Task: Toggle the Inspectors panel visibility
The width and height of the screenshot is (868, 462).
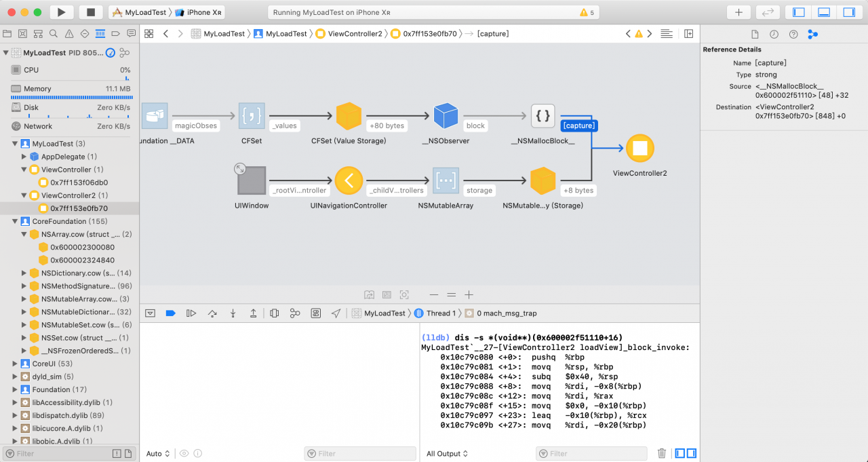Action: coord(848,12)
